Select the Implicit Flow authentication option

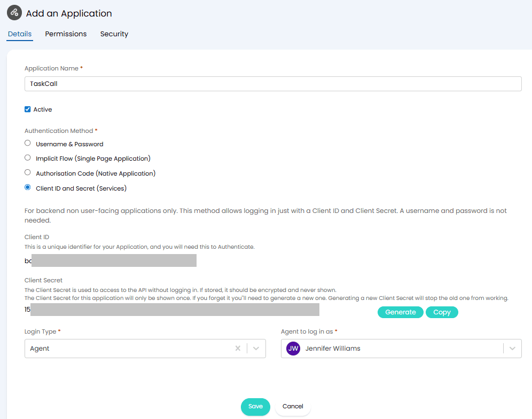pyautogui.click(x=27, y=157)
